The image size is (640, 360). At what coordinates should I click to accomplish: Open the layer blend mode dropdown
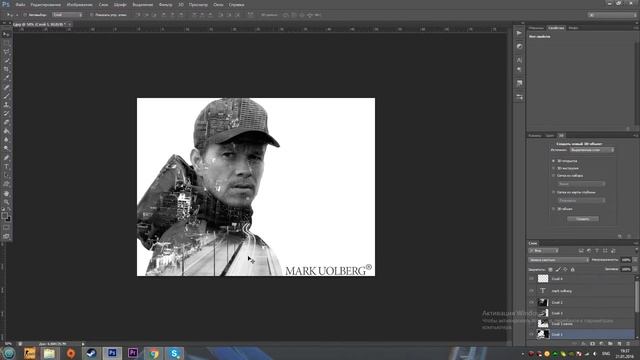(x=558, y=260)
